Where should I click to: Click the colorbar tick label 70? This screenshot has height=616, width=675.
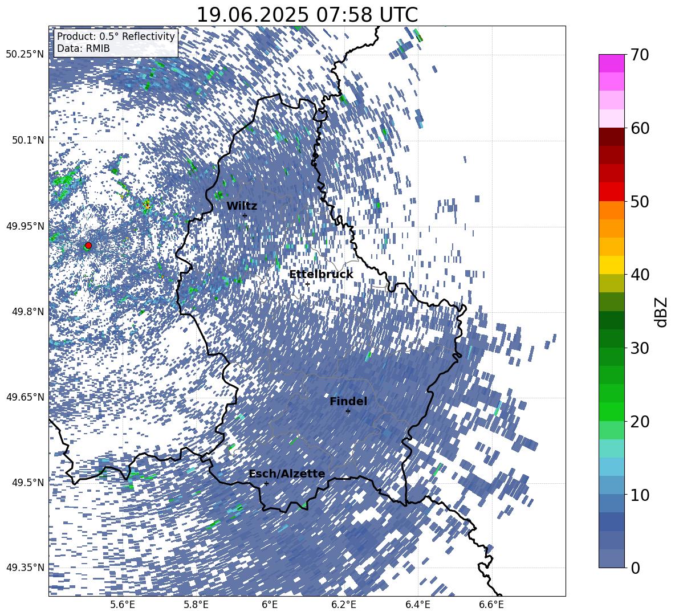(x=640, y=55)
